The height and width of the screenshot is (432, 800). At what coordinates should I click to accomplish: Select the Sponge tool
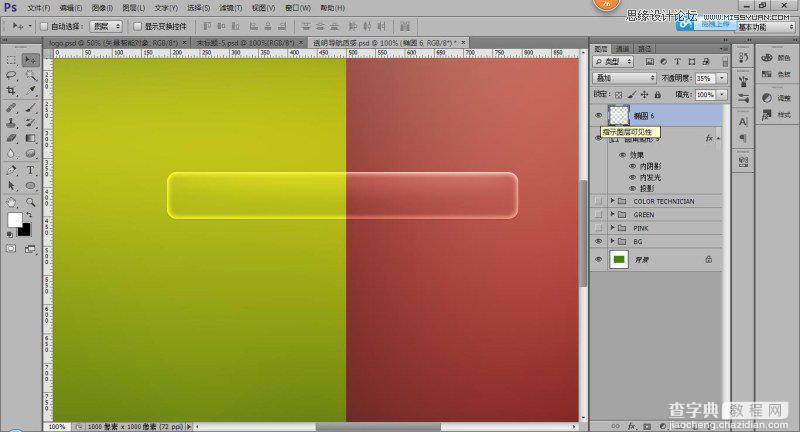(31, 154)
